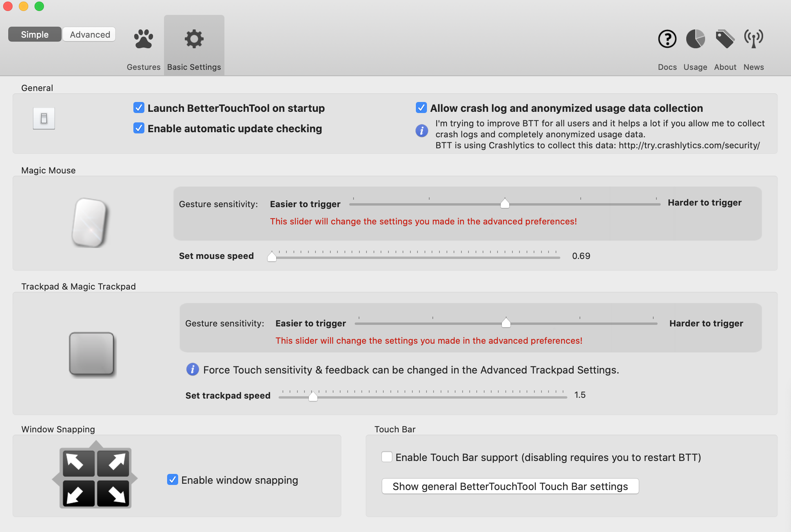Screen dimensions: 791x532
Task: Minimize window with yellow button
Action: [x=24, y=6]
